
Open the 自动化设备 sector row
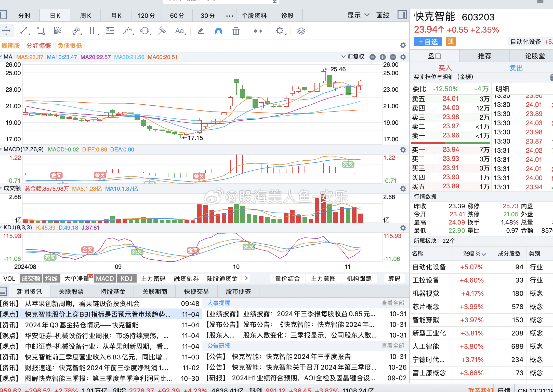coord(481,267)
